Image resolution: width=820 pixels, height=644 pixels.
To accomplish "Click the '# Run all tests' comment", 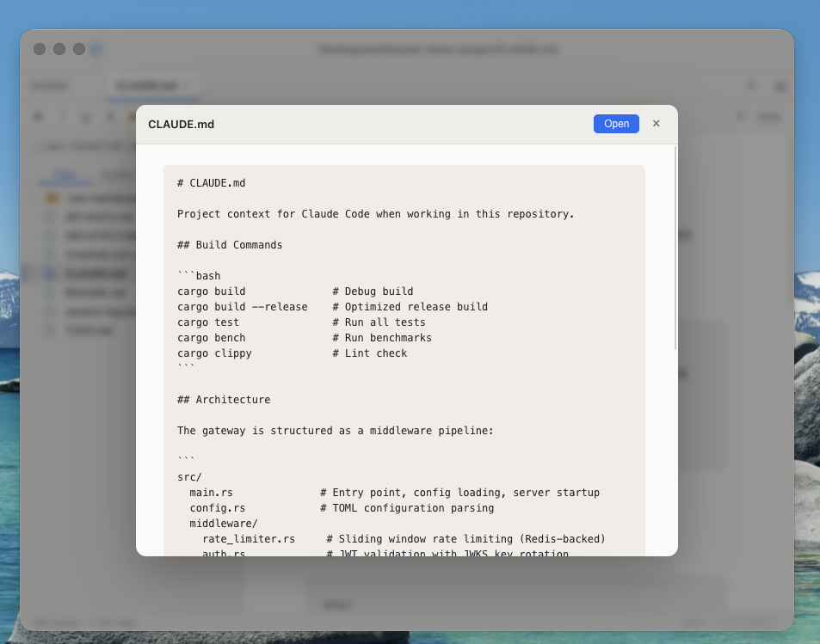I will (379, 322).
